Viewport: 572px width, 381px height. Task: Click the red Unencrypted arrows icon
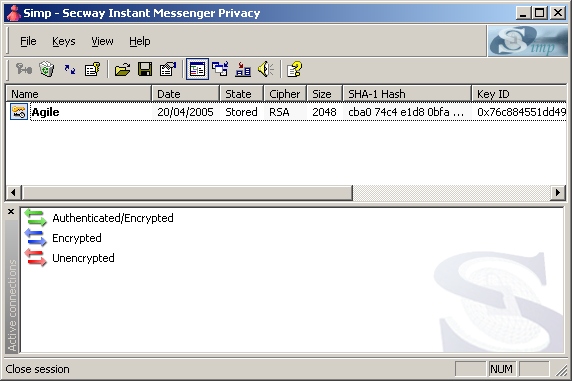[35, 258]
